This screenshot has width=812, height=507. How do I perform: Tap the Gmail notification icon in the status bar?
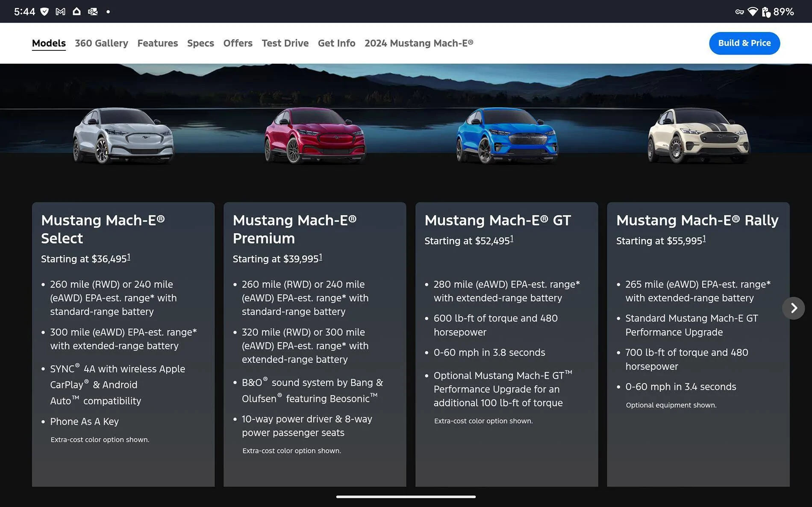click(x=61, y=12)
